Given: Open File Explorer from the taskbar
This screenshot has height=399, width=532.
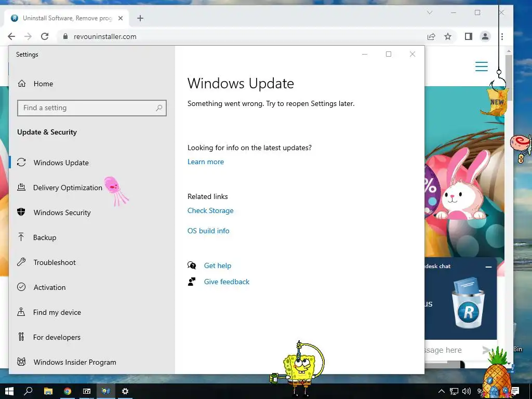Looking at the screenshot, I should click(48, 391).
